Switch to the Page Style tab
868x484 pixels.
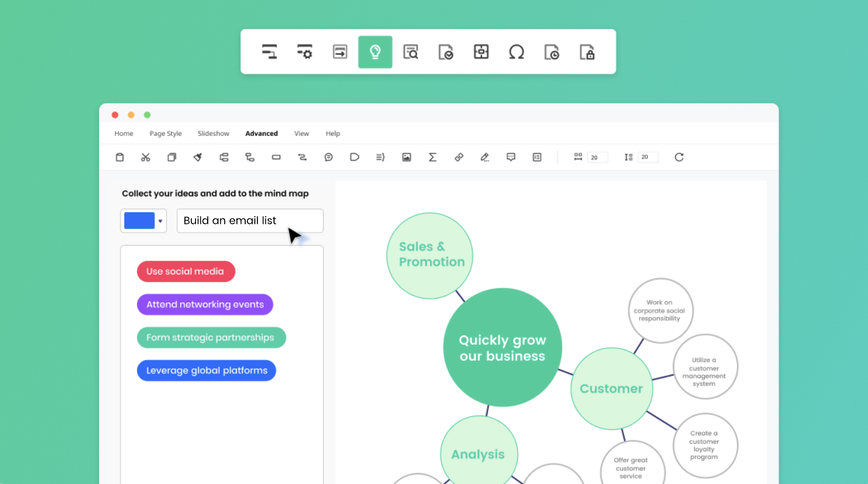click(x=165, y=133)
